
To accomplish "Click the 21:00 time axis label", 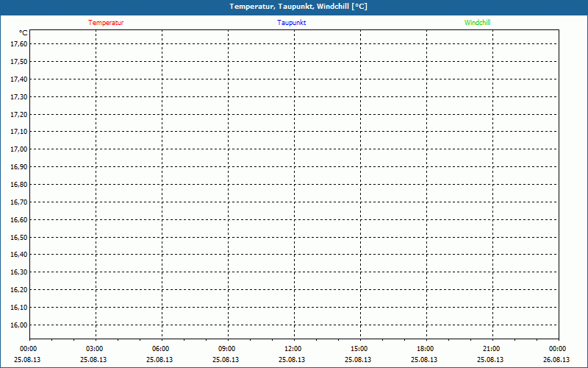I will pos(491,349).
